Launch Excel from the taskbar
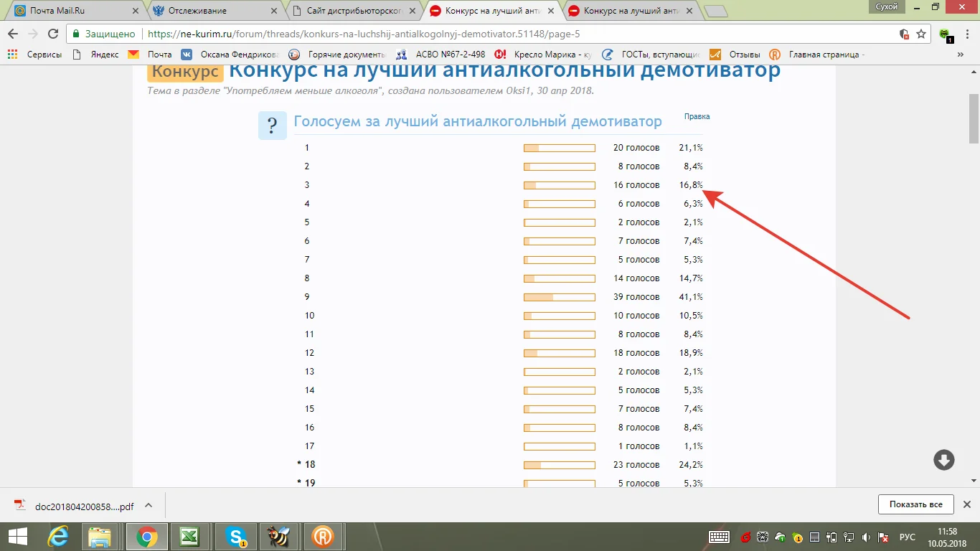The image size is (980, 551). [x=190, y=536]
